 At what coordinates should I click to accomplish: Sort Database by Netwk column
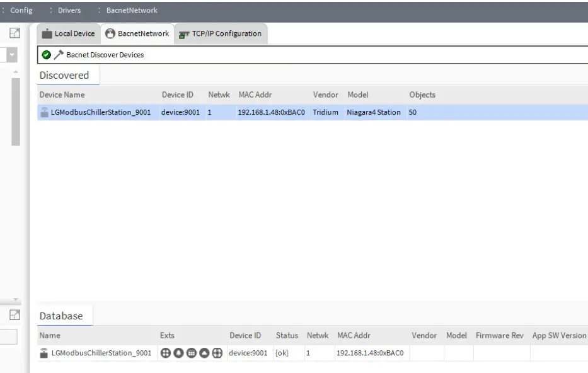pyautogui.click(x=318, y=336)
